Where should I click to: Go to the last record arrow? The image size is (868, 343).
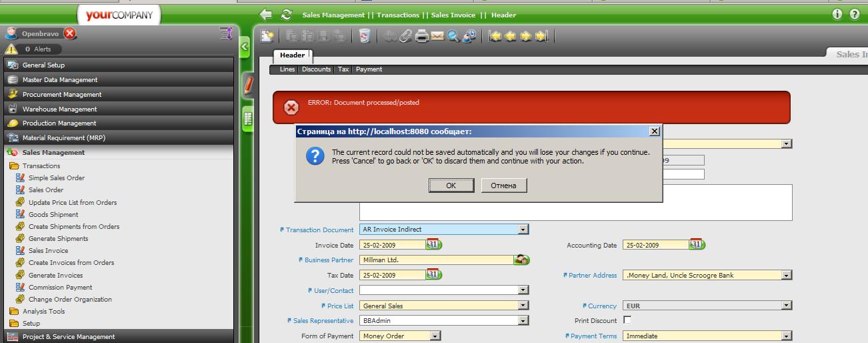[541, 36]
